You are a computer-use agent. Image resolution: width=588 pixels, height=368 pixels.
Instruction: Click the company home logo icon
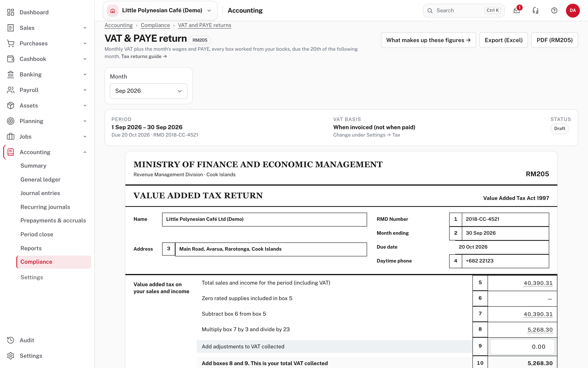[x=113, y=10]
